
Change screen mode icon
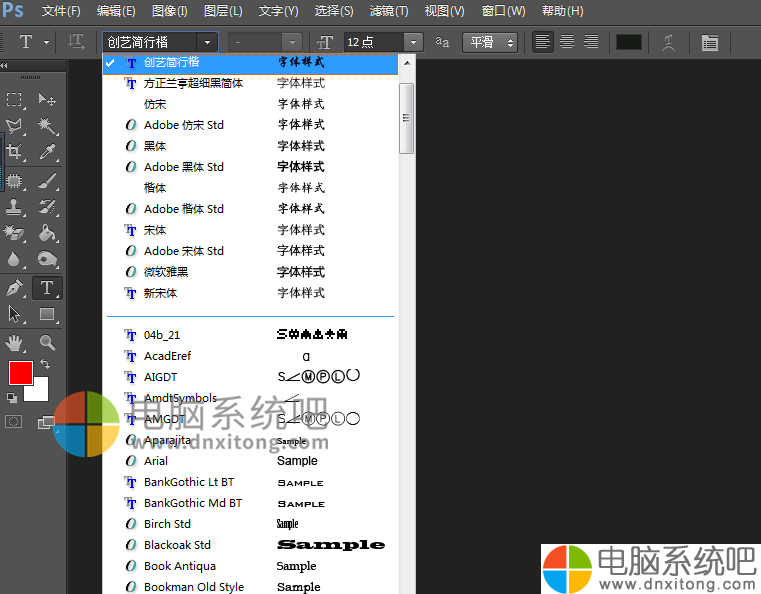46,422
